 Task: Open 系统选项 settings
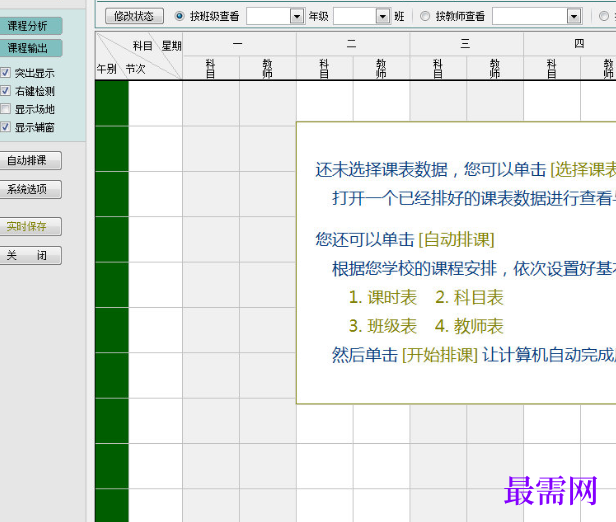coord(30,189)
